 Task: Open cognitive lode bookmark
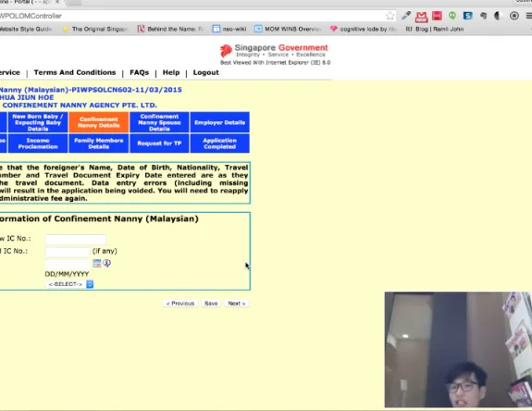coord(364,30)
